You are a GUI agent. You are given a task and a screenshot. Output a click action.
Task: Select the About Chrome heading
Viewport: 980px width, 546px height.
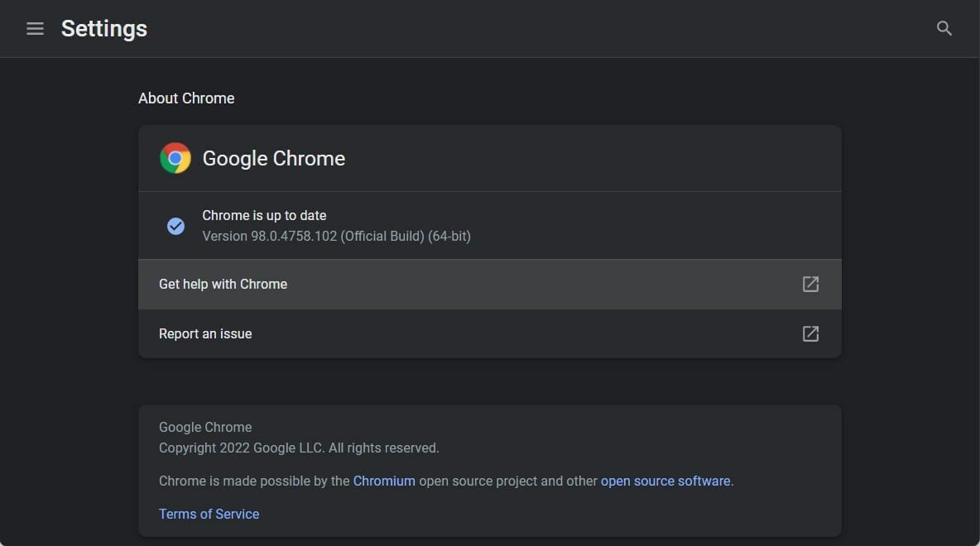tap(186, 98)
